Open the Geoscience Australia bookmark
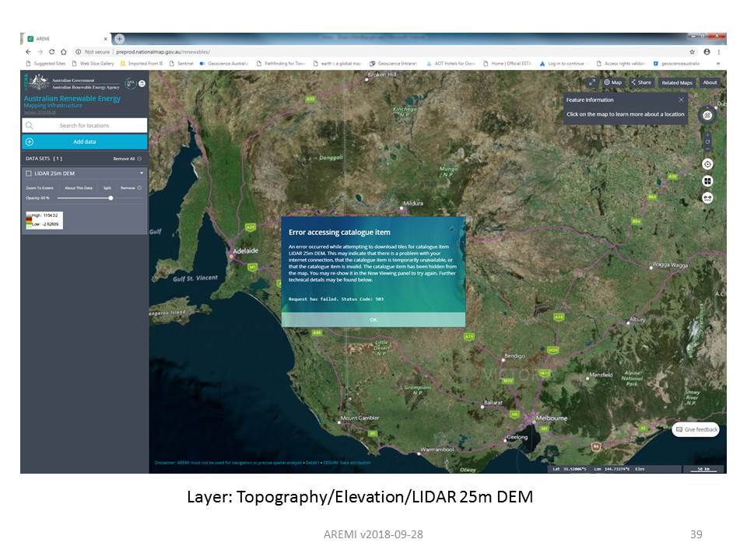This screenshot has height=560, width=747. coord(224,63)
